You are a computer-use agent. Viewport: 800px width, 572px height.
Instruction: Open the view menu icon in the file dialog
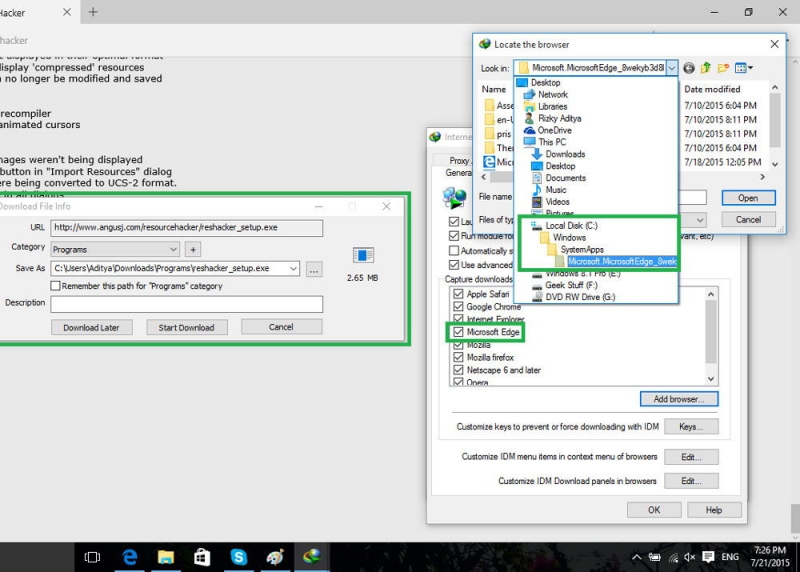click(743, 68)
